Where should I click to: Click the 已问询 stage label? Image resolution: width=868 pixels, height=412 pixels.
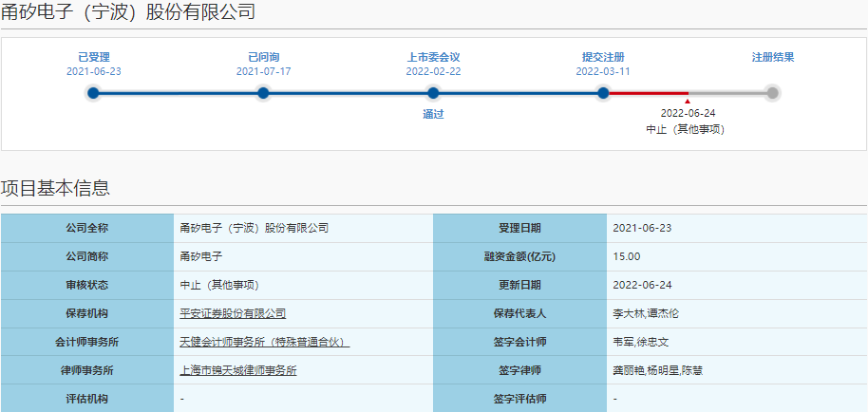click(x=263, y=57)
